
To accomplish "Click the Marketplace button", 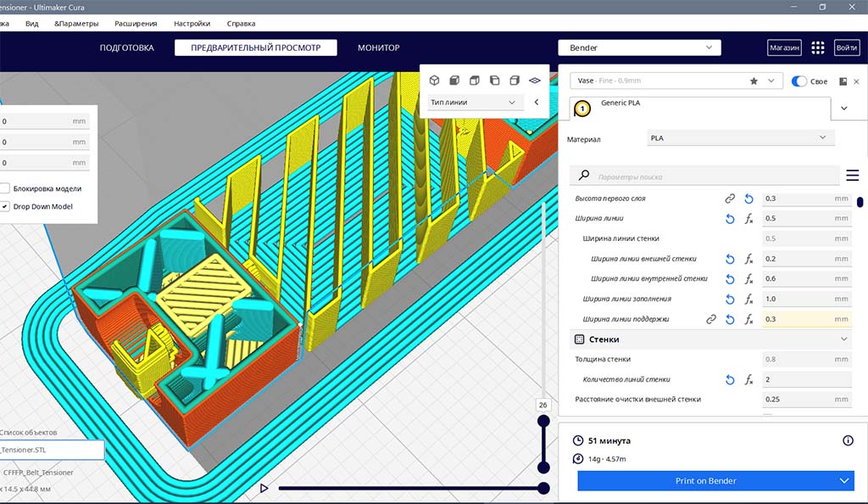I will [784, 48].
